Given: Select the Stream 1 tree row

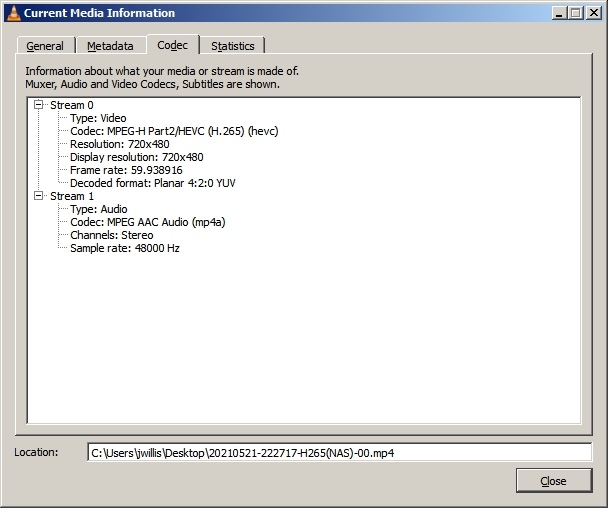Looking at the screenshot, I should point(72,196).
